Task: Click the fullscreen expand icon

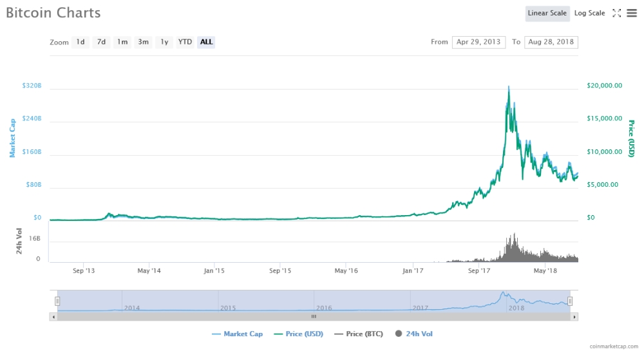Action: pyautogui.click(x=616, y=13)
